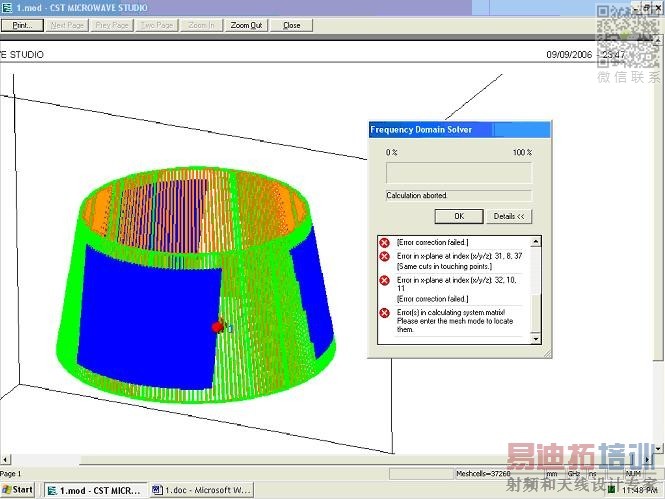Screen dimensions: 665x499
Task: Click the large blue patch on model front
Action: point(148,317)
